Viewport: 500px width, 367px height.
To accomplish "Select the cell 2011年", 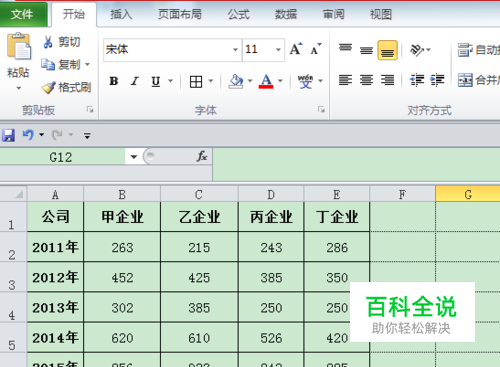I will pos(55,247).
